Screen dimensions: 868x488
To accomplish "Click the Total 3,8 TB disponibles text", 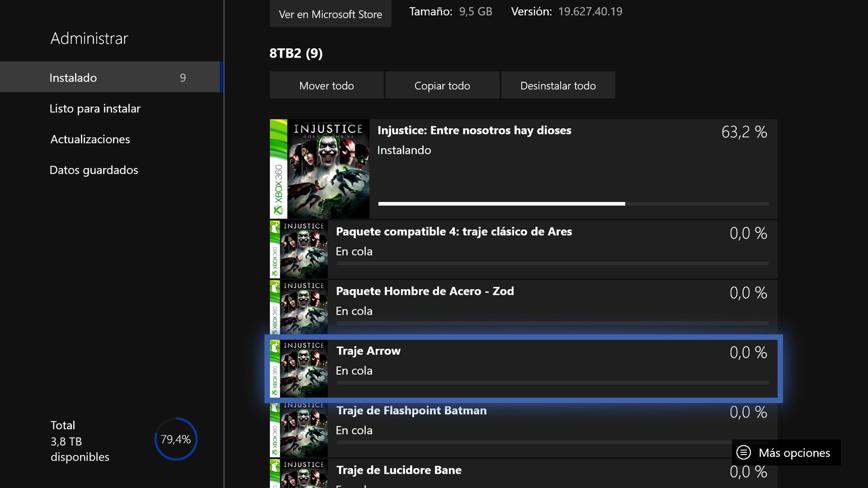I will coord(80,441).
